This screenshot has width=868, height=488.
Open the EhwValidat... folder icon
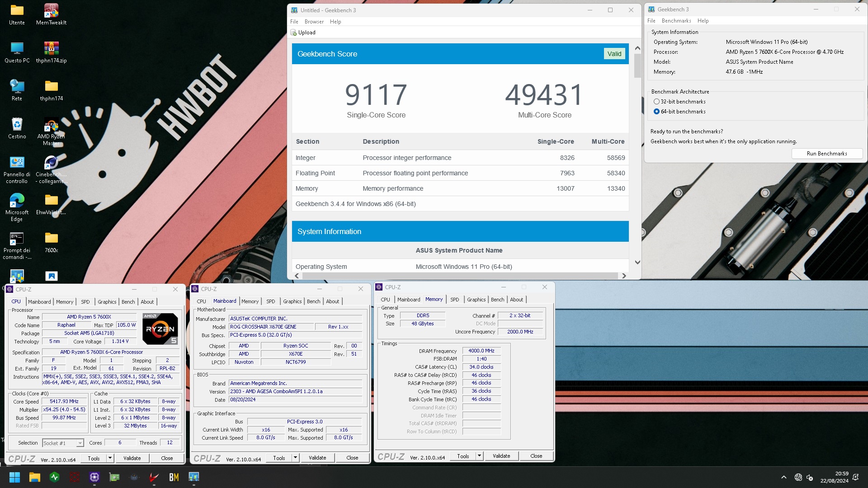(51, 204)
